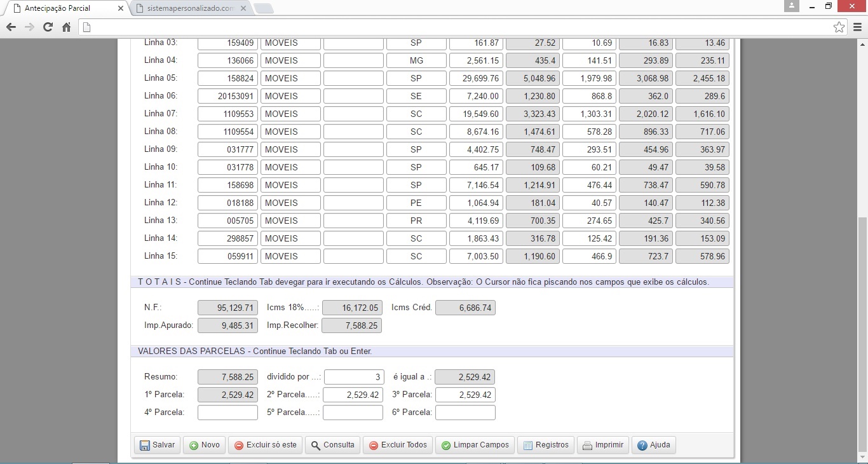The image size is (868, 464).
Task: Click the 'dividido por' input field
Action: 353,377
